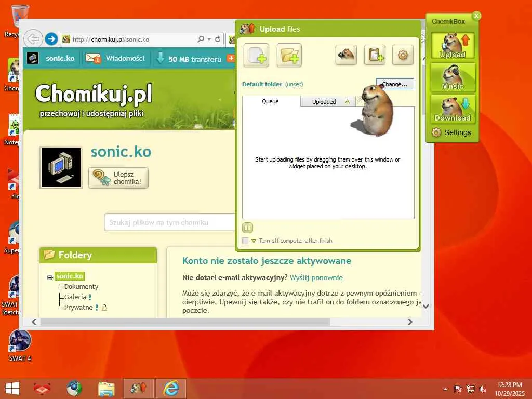This screenshot has width=532, height=399.
Task: Click the network tray icon
Action: 471,389
